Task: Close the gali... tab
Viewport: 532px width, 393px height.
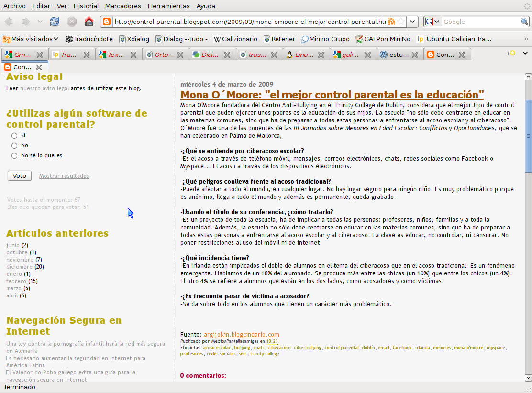Action: (x=367, y=55)
